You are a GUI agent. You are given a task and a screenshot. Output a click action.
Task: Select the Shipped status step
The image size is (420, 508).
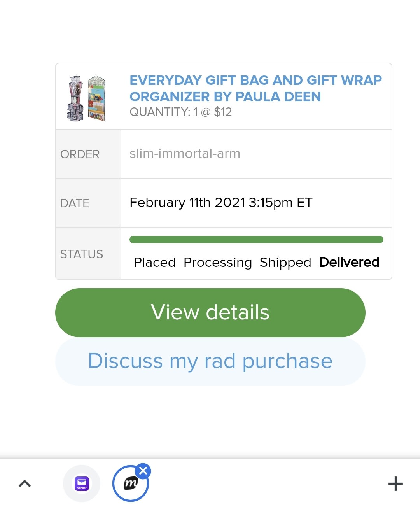coord(285,263)
